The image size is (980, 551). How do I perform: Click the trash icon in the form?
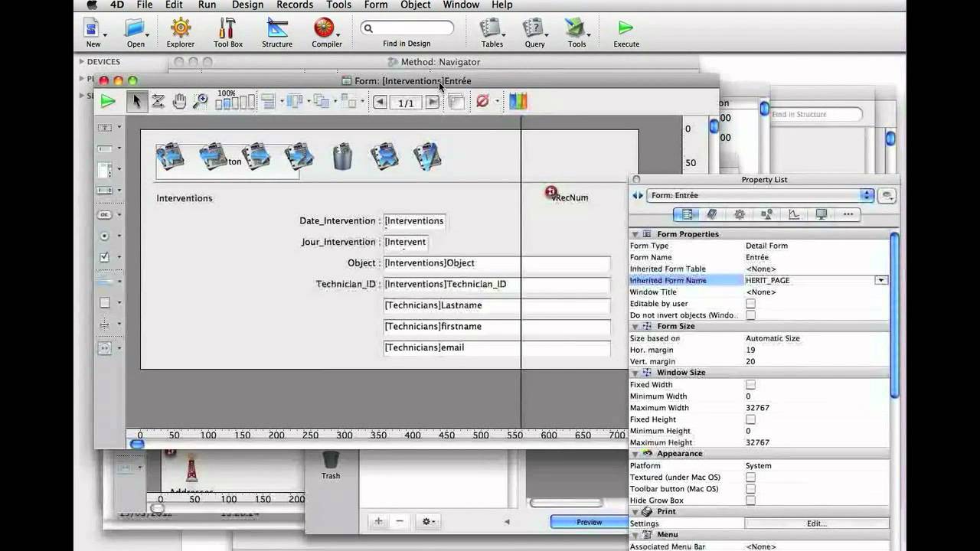pos(342,157)
